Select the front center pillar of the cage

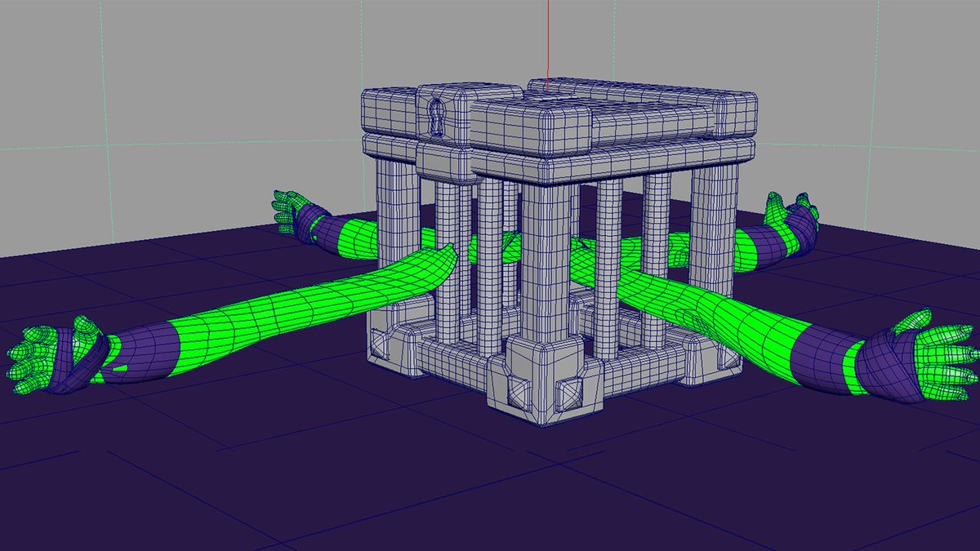coord(545,261)
